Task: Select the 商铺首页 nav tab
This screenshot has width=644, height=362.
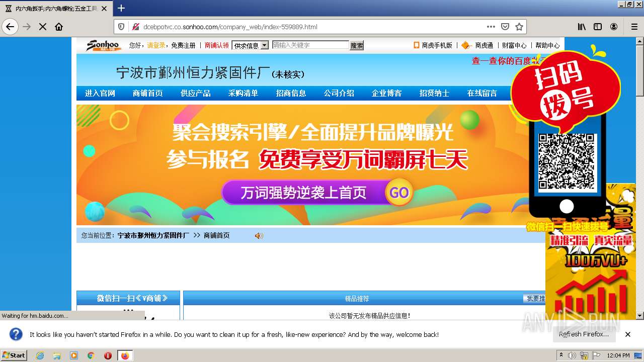Action: [x=148, y=93]
